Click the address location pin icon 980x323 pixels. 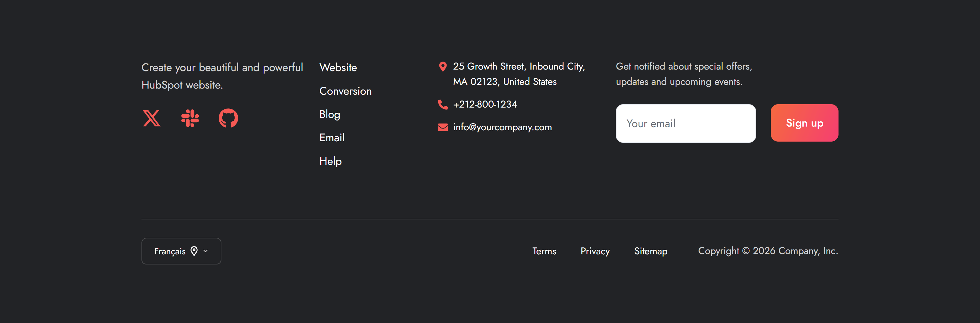pyautogui.click(x=443, y=67)
